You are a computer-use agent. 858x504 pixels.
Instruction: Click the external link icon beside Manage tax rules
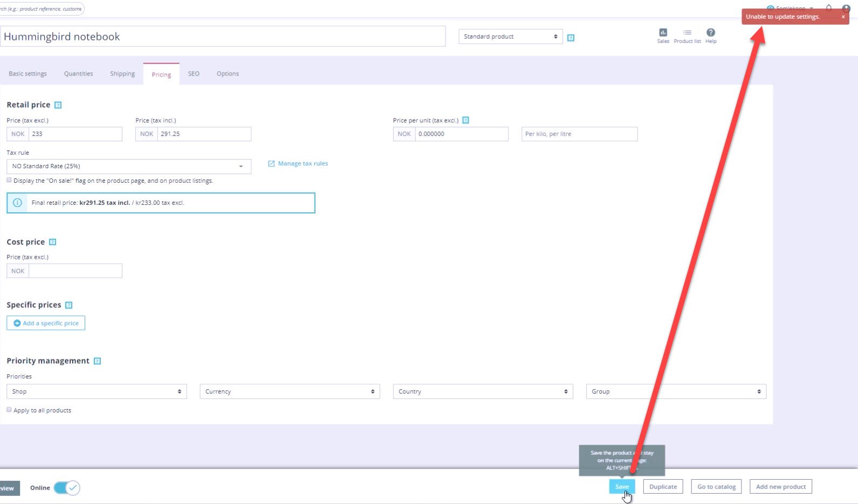pyautogui.click(x=271, y=163)
